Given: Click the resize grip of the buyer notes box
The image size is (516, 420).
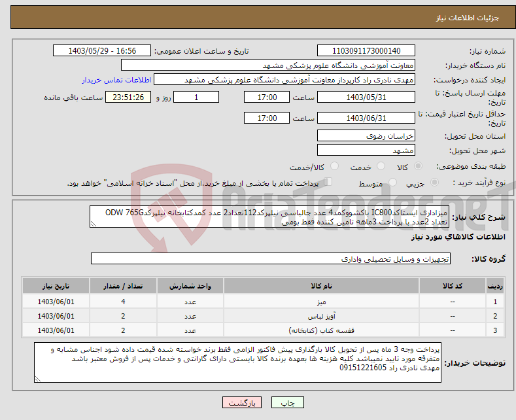Looking at the screenshot, I should pyautogui.click(x=38, y=379).
